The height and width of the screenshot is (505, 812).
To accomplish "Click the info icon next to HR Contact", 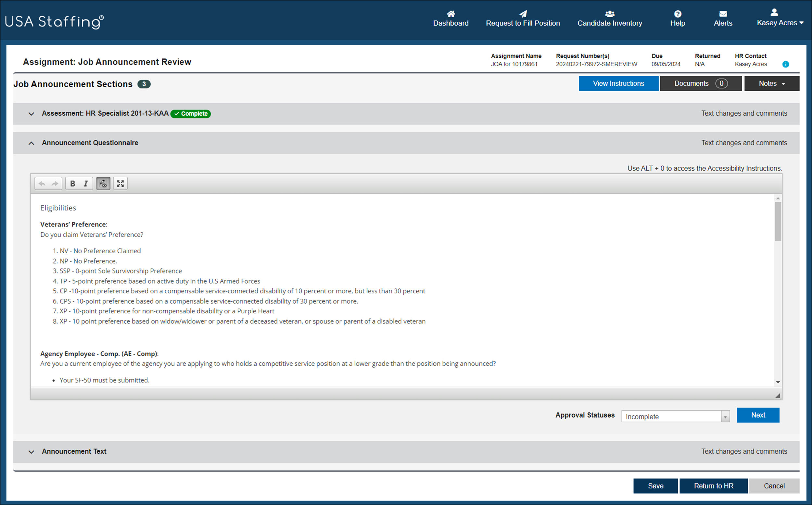I will (786, 64).
